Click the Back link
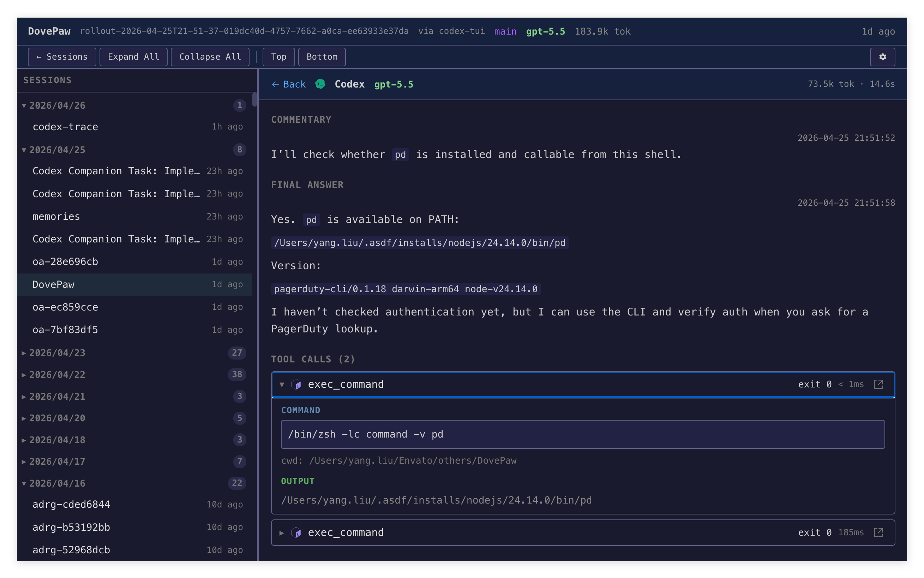The height and width of the screenshot is (578, 924). pyautogui.click(x=288, y=84)
